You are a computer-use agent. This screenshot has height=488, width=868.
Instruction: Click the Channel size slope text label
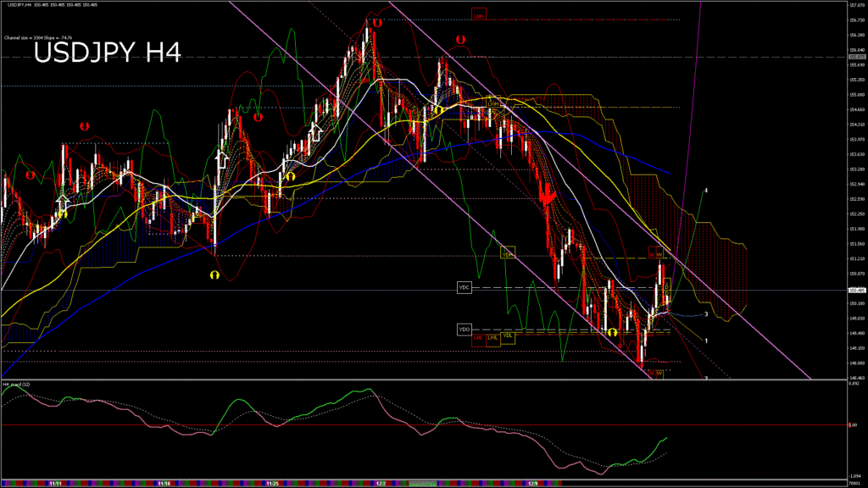37,37
